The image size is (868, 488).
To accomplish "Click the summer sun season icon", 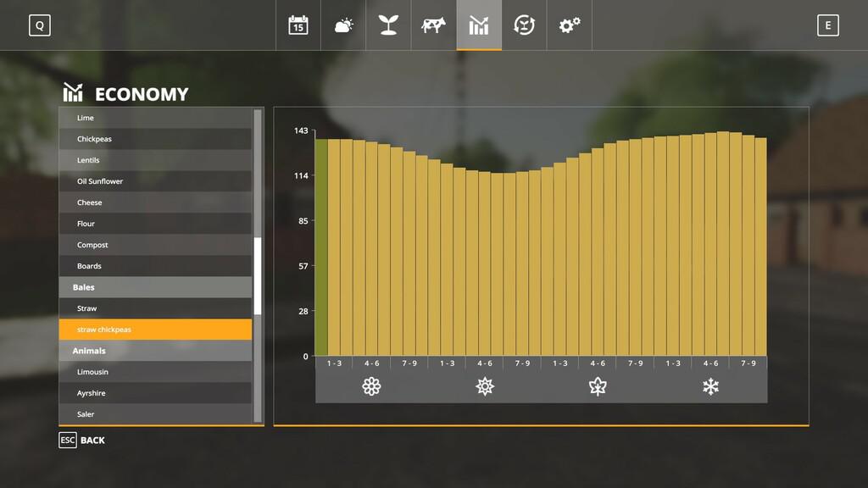I will coord(485,387).
